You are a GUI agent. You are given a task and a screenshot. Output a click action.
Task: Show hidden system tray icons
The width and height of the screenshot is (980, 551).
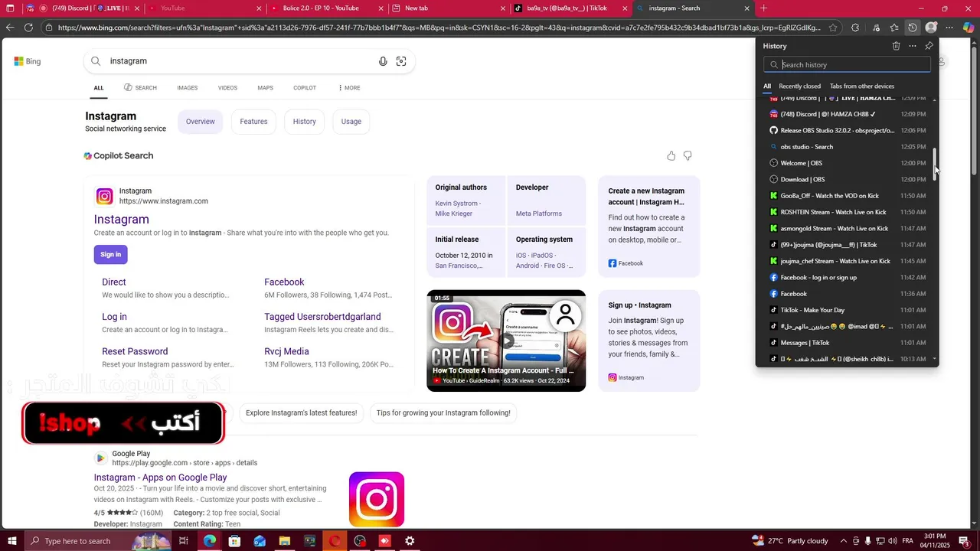tap(843, 541)
